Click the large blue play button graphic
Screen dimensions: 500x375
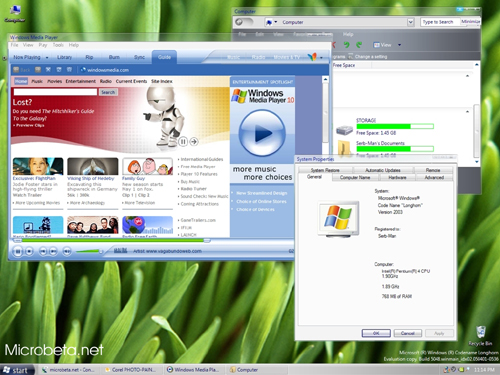tap(262, 133)
